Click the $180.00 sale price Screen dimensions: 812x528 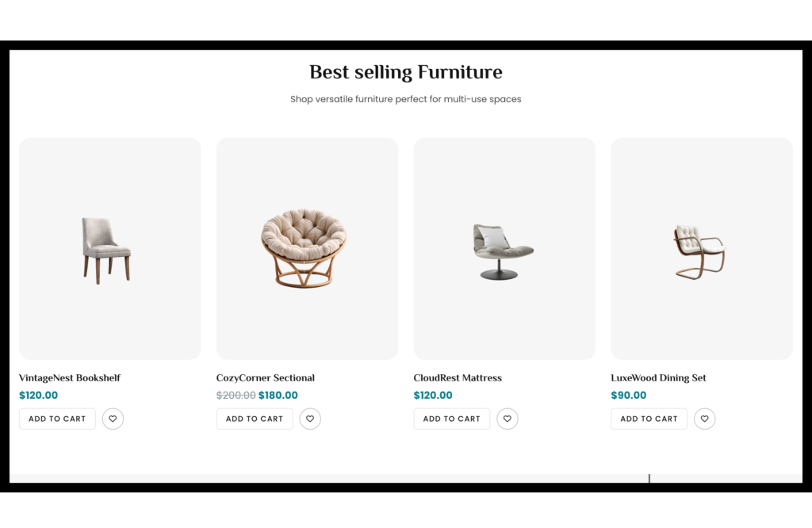tap(278, 396)
